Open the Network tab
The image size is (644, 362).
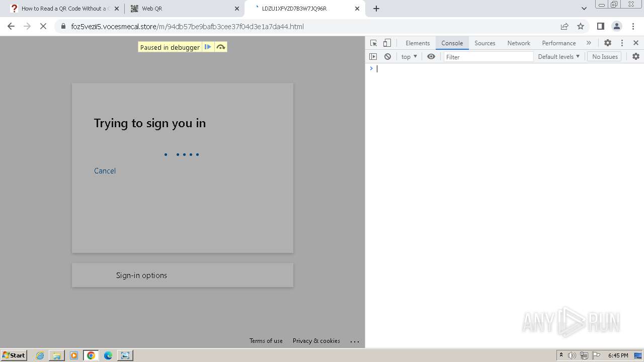[519, 43]
